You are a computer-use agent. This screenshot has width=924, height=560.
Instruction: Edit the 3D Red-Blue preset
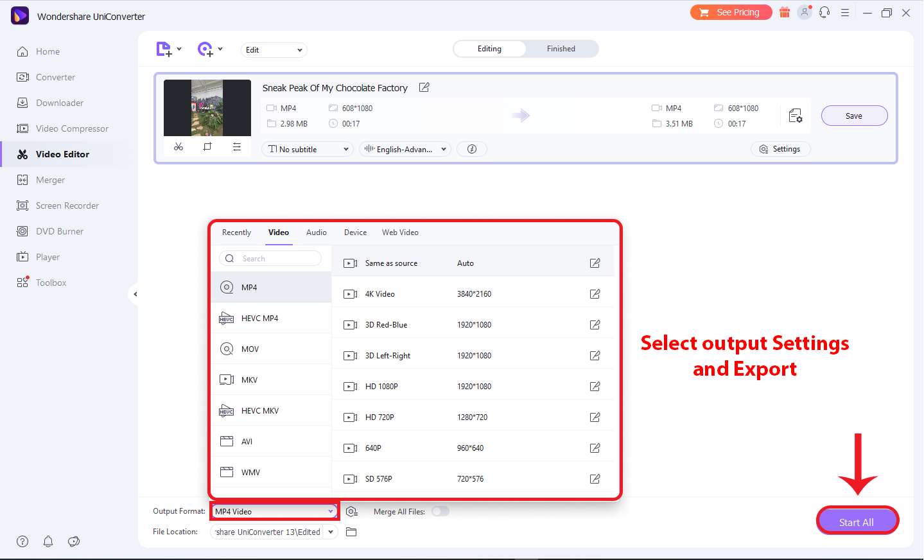tap(595, 325)
